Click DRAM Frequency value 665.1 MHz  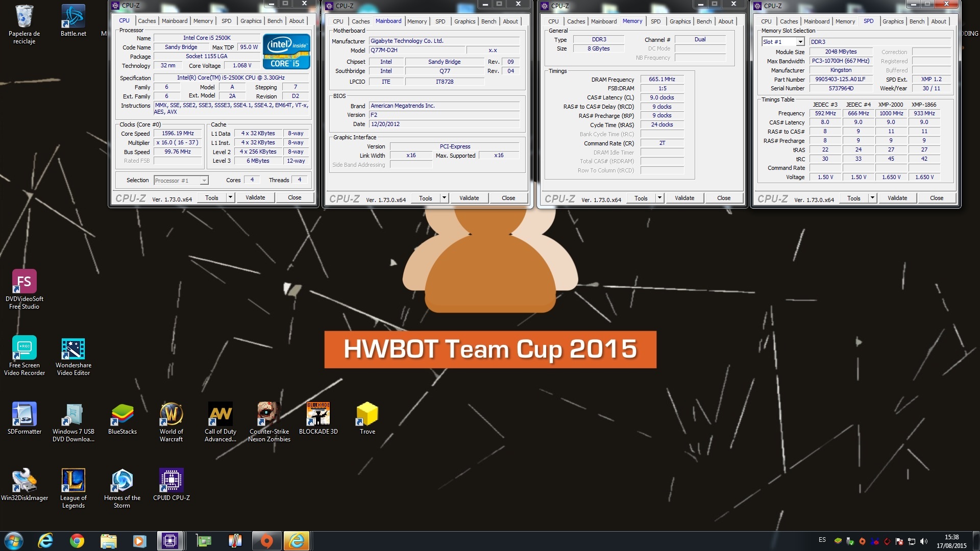click(662, 79)
